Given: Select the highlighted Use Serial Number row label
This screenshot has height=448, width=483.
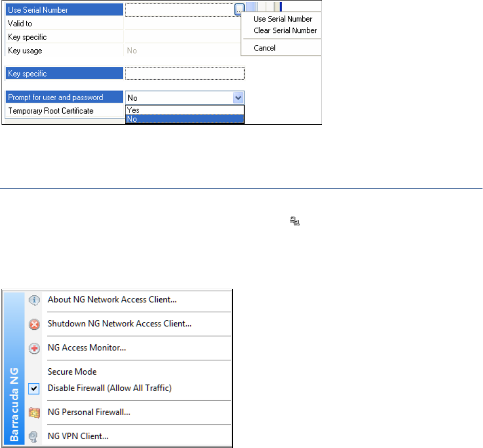Looking at the screenshot, I should (x=64, y=10).
